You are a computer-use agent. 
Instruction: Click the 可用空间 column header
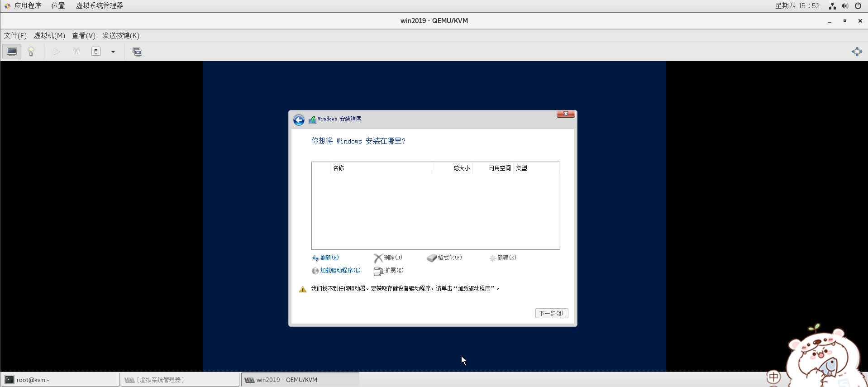coord(493,168)
